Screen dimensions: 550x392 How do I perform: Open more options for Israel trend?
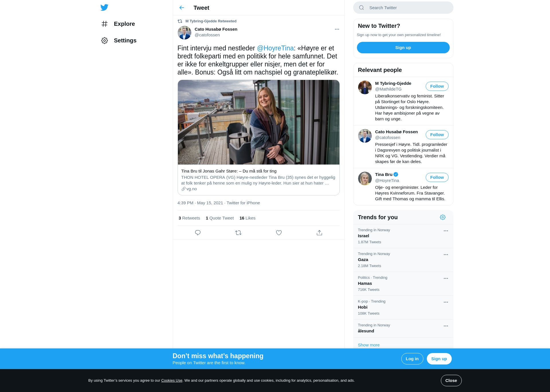[x=446, y=231]
